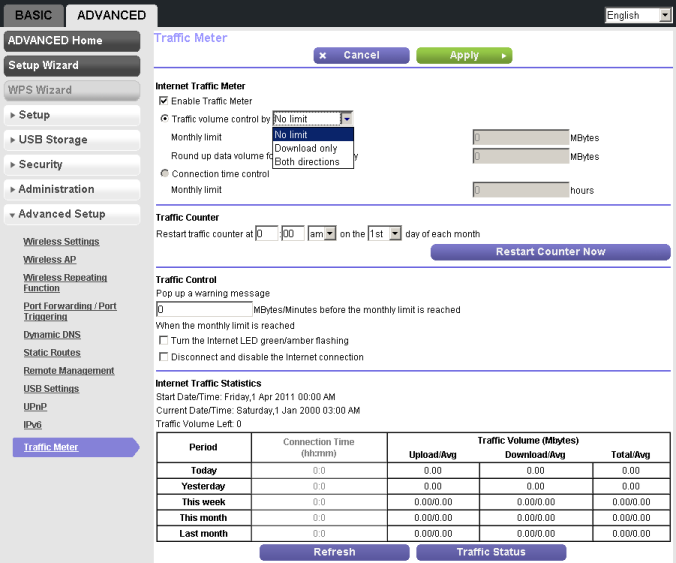Select Traffic volume control radio button
Viewport: 676px width, 563px height.
[164, 118]
